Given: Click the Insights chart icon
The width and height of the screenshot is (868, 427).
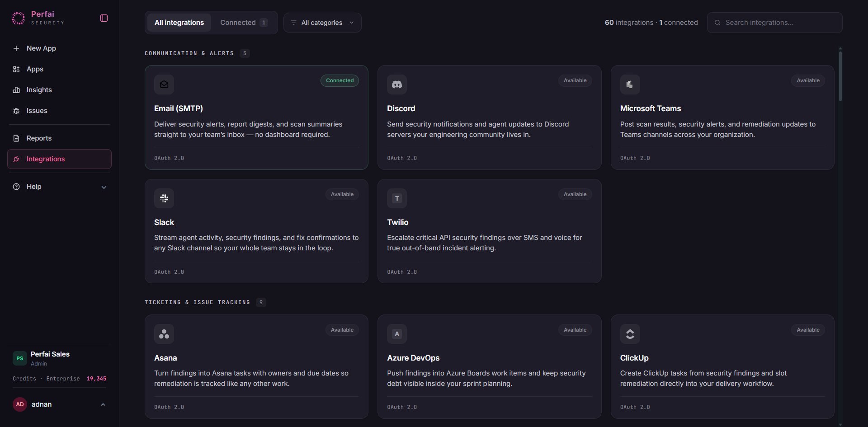Looking at the screenshot, I should pyautogui.click(x=16, y=90).
